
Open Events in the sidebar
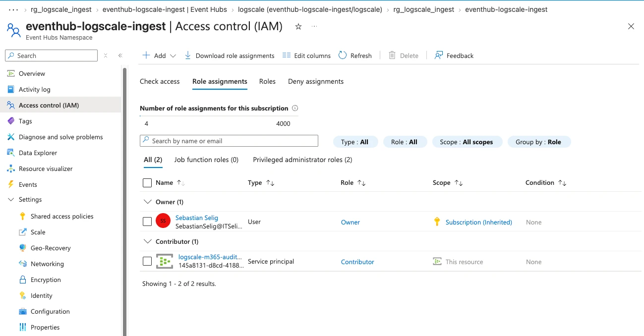click(28, 184)
